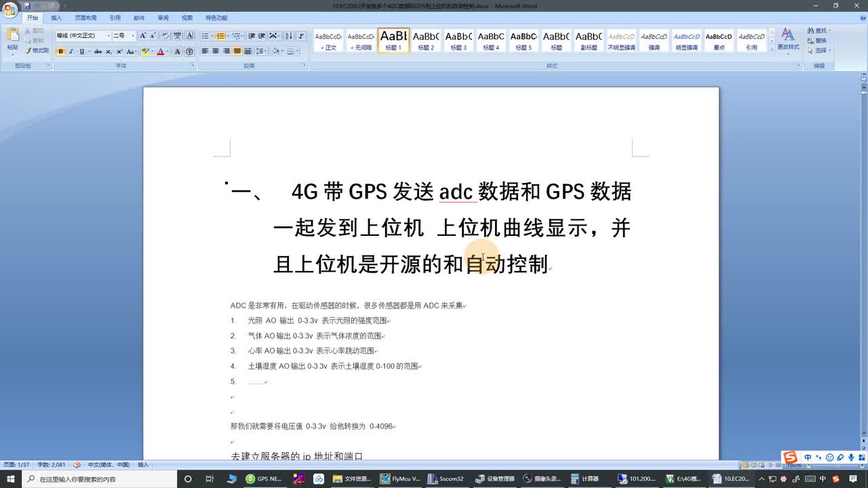
Task: Click the Shrink Font icon
Action: tap(154, 35)
